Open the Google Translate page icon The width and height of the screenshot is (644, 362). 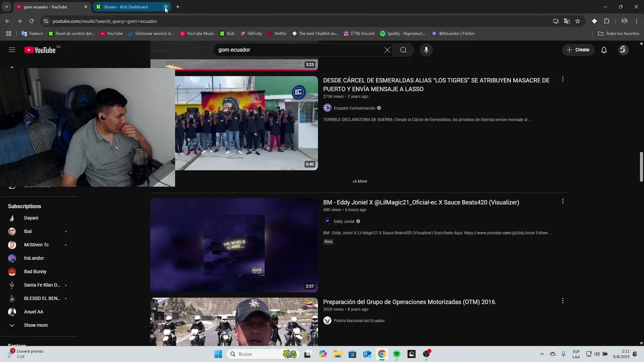(567, 21)
